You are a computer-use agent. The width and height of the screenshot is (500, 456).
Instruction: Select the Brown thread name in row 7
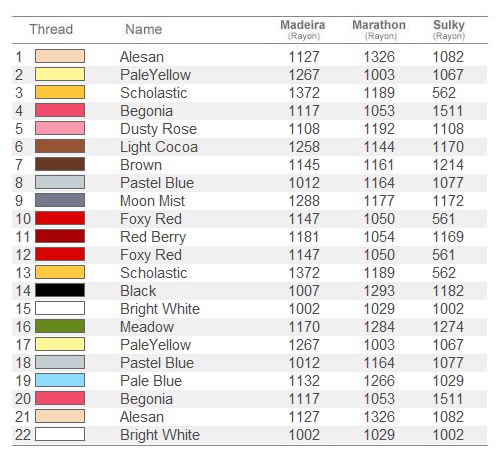141,165
